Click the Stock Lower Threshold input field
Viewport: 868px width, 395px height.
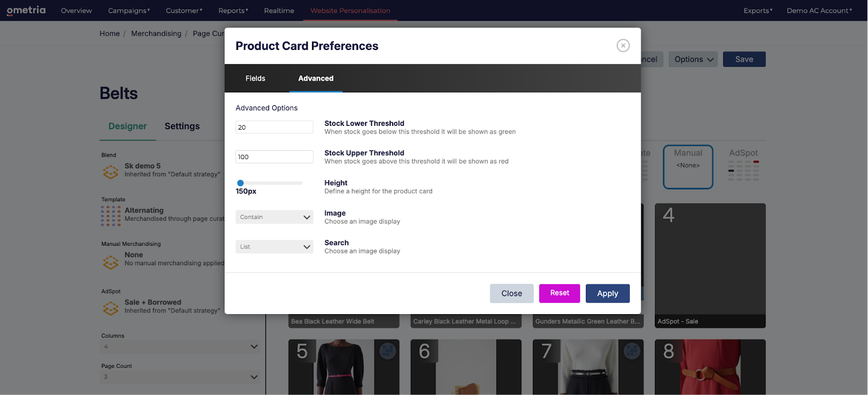coord(274,128)
